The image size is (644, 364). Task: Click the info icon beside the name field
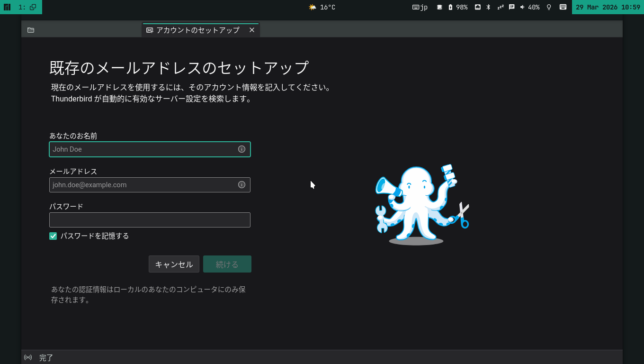(241, 149)
